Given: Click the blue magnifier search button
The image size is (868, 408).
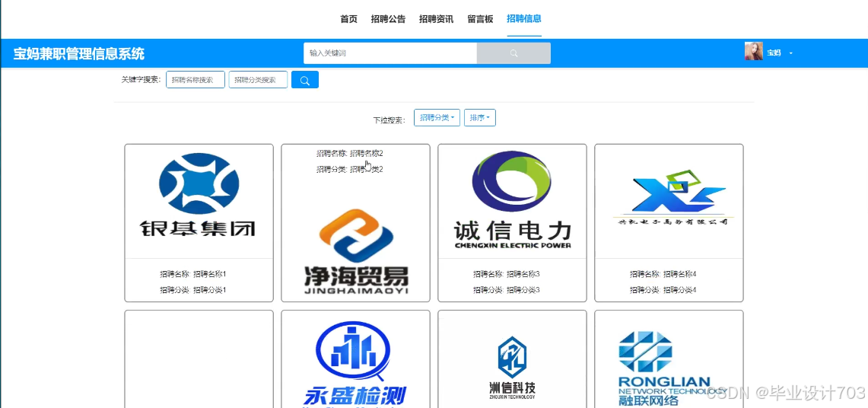Looking at the screenshot, I should pyautogui.click(x=304, y=80).
